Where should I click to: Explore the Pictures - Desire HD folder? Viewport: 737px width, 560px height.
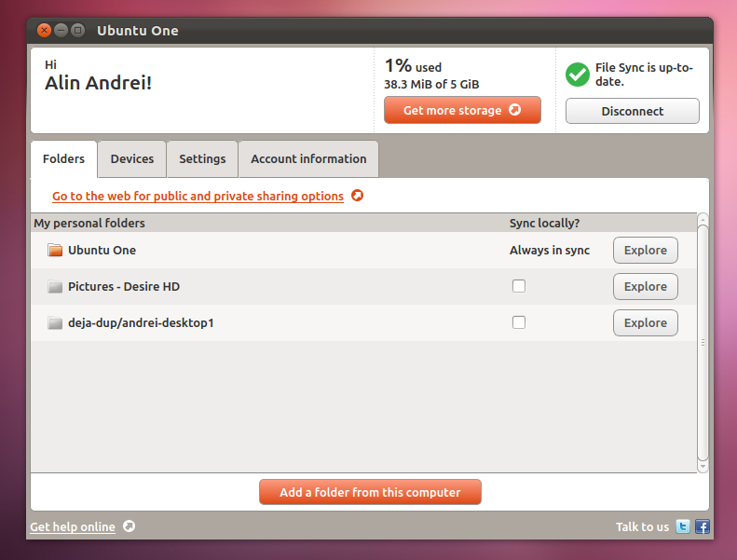pos(646,286)
